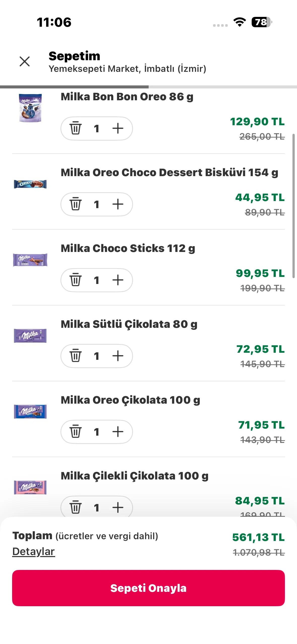The image size is (297, 644).
Task: Open Milka Bon Bon Oreo product thumbnail
Action: click(x=30, y=108)
